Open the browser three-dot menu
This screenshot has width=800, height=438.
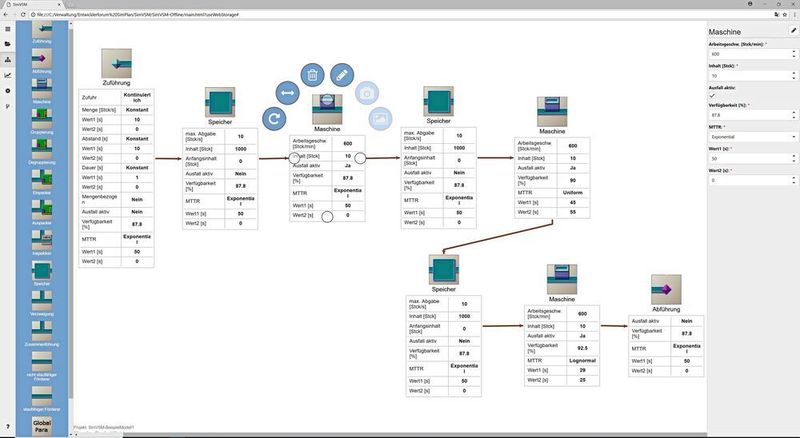[x=794, y=14]
